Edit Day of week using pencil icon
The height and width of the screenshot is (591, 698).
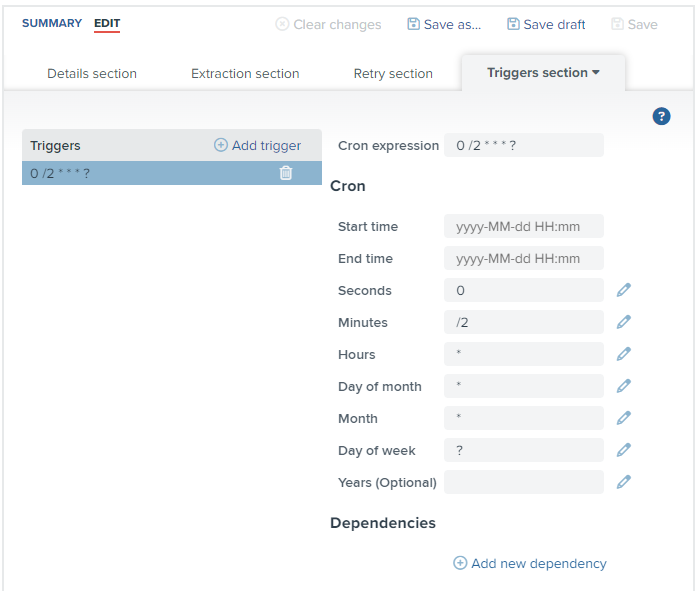coord(624,450)
